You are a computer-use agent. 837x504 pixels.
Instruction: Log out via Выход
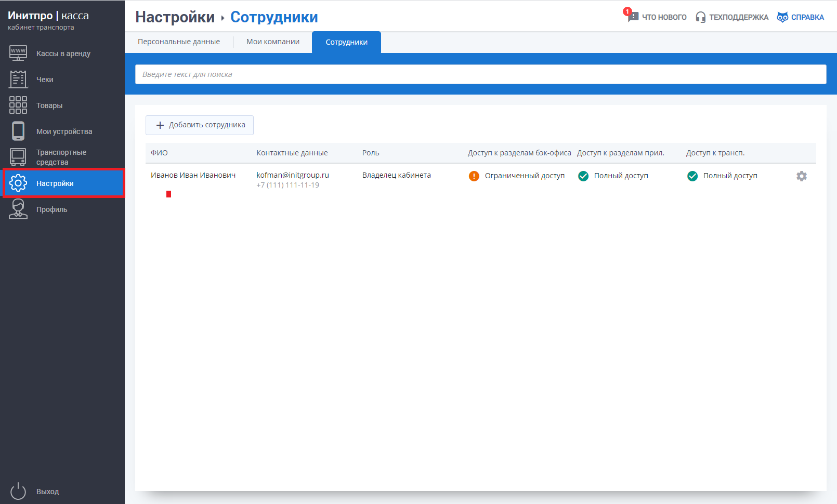pyautogui.click(x=47, y=492)
